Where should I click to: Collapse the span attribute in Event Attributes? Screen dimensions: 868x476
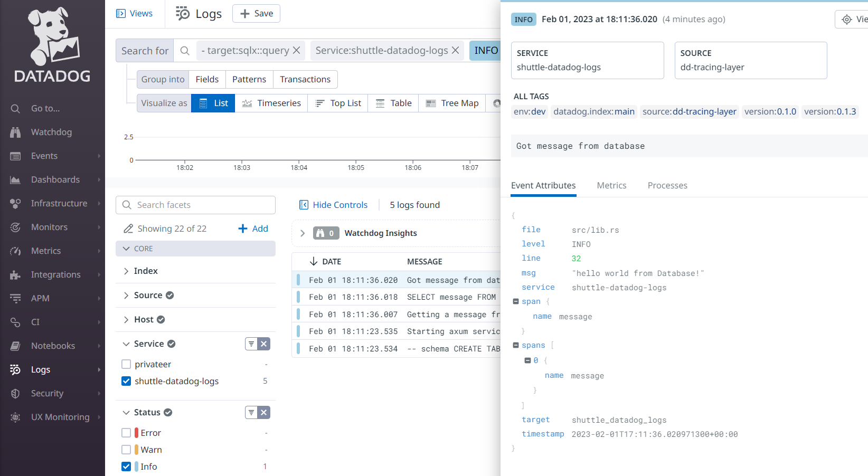(x=516, y=301)
